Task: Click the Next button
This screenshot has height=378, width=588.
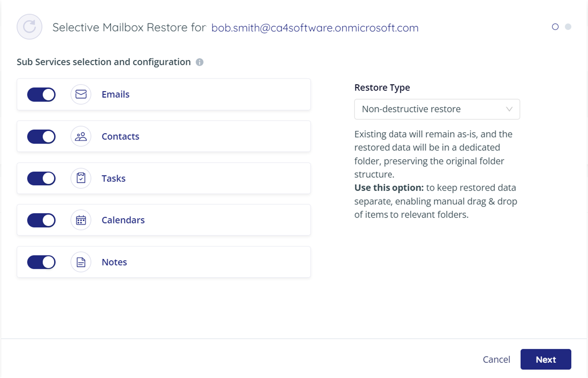Action: point(546,359)
